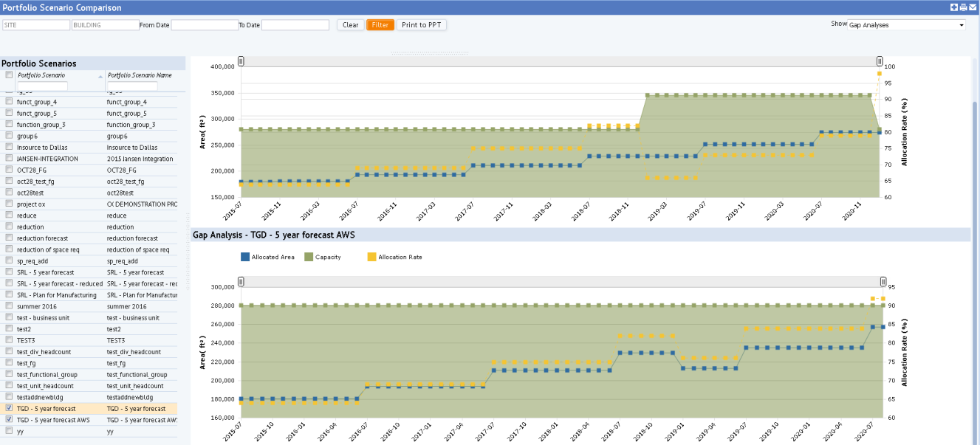The image size is (980, 445).
Task: Click the printer icon in title bar
Action: (x=964, y=7)
